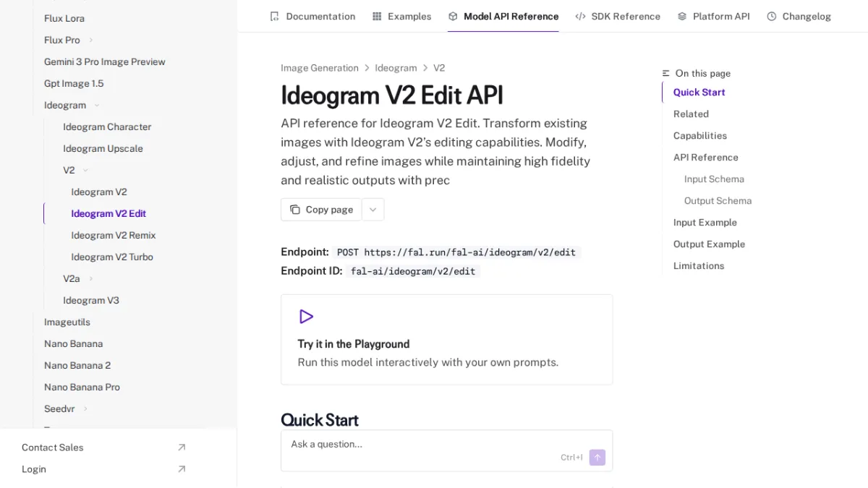Image resolution: width=868 pixels, height=488 pixels.
Task: Click the On this page list icon
Action: (665, 73)
